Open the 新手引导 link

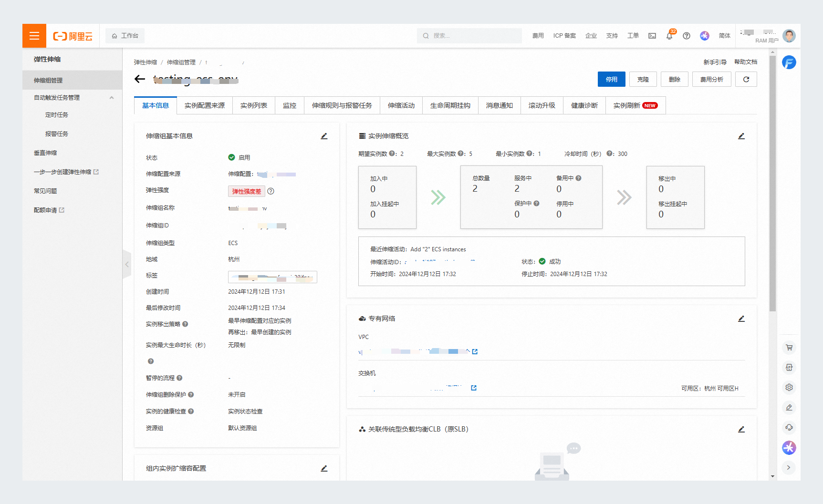[x=715, y=62]
